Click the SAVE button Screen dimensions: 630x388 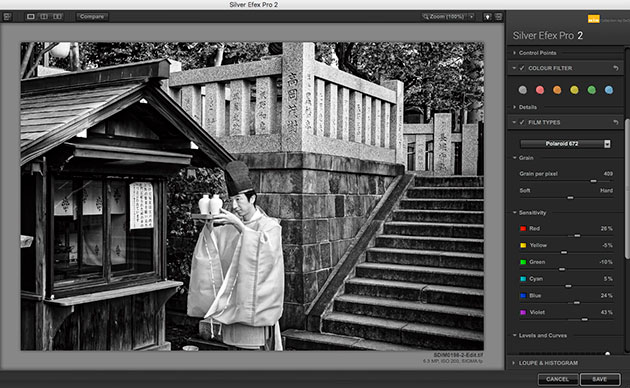click(x=599, y=379)
